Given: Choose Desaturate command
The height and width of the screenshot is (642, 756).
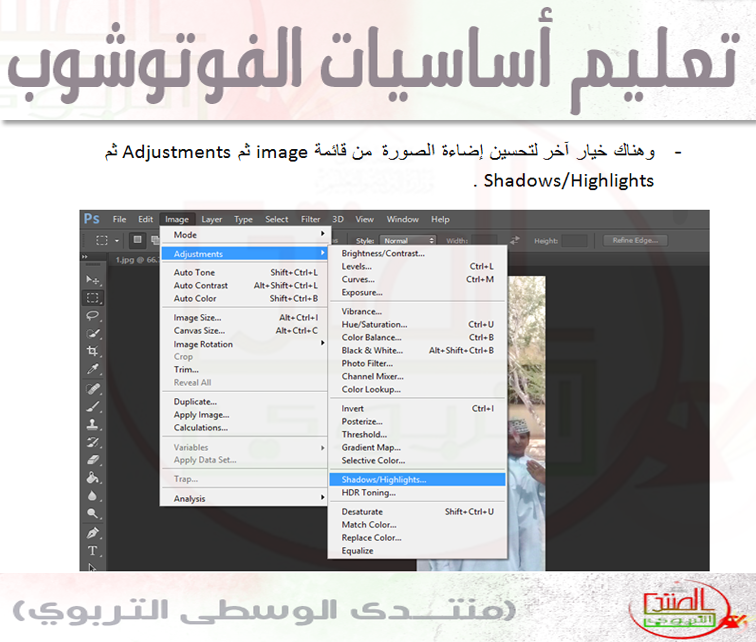Looking at the screenshot, I should [x=418, y=511].
